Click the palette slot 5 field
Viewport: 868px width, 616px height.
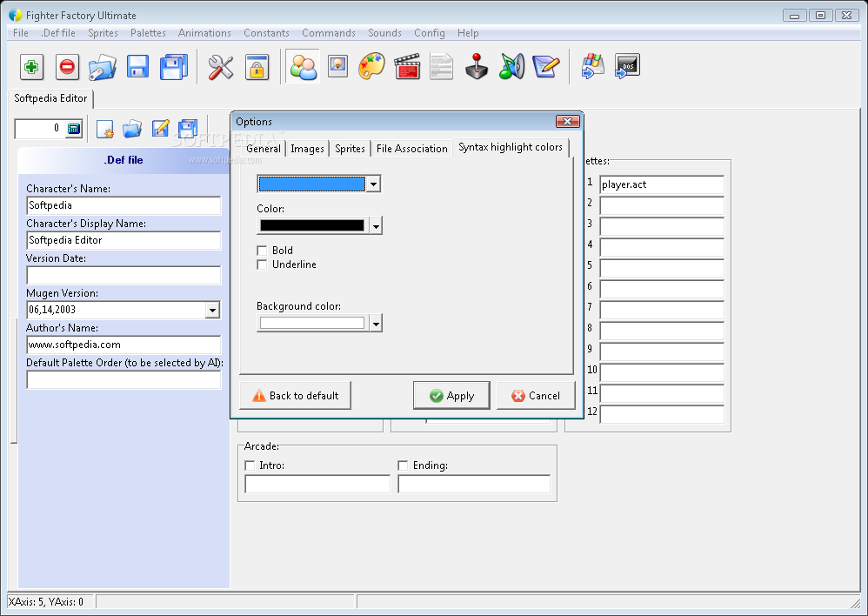(662, 268)
